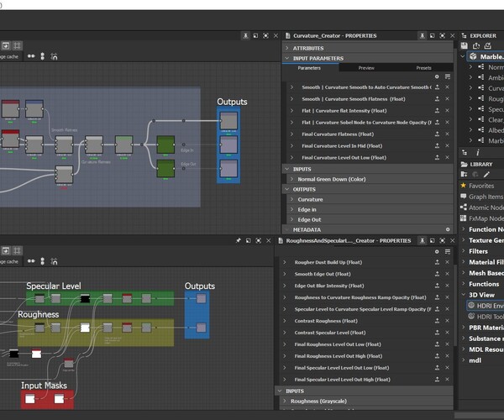The image size is (504, 420).
Task: Remove the Final Curvature Flatness parameter
Action: tap(449, 134)
